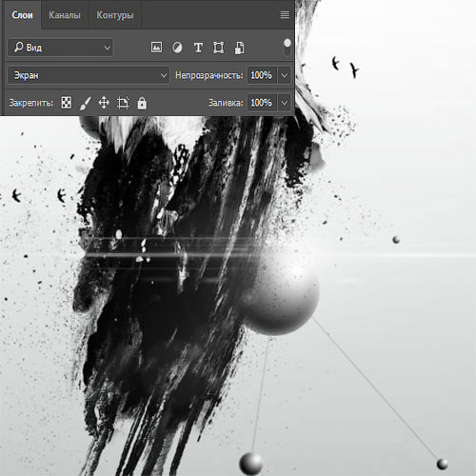Open the Контуры tab
Screen dimensions: 476x476
pyautogui.click(x=115, y=15)
